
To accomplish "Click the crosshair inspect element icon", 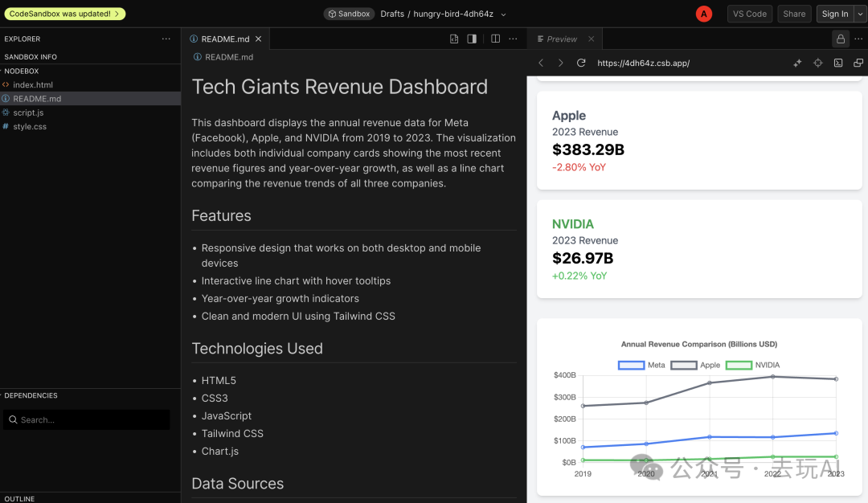I will point(818,63).
